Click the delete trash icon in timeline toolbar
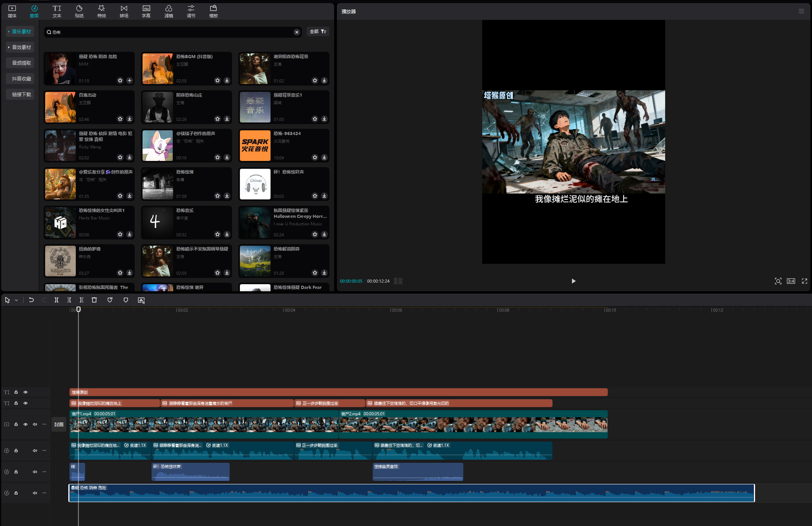Screen dimensions: 812x526 pyautogui.click(x=94, y=300)
